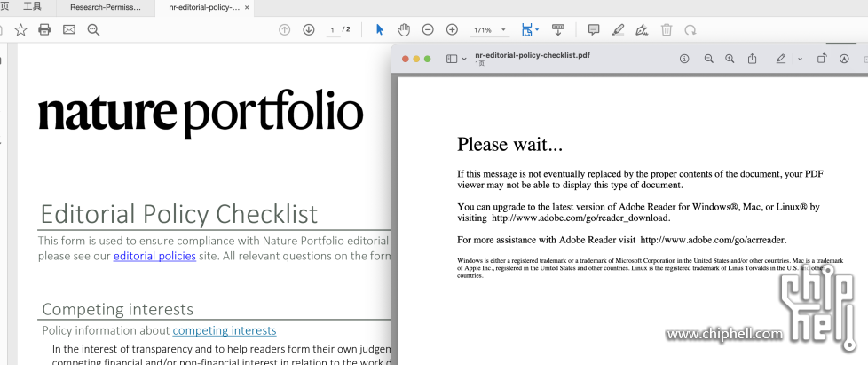The image size is (868, 365).
Task: Click the Competing interests section heading
Action: (118, 309)
